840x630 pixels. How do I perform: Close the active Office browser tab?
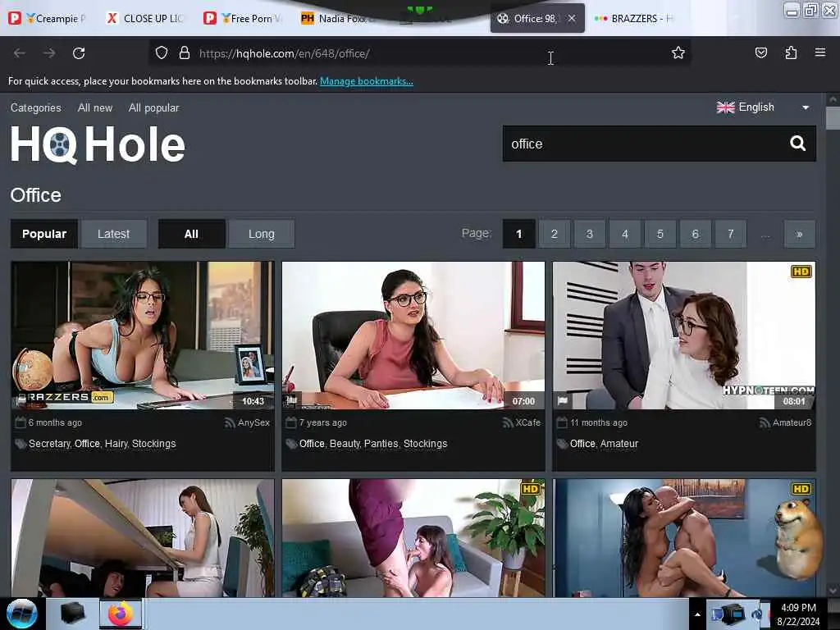(x=572, y=18)
